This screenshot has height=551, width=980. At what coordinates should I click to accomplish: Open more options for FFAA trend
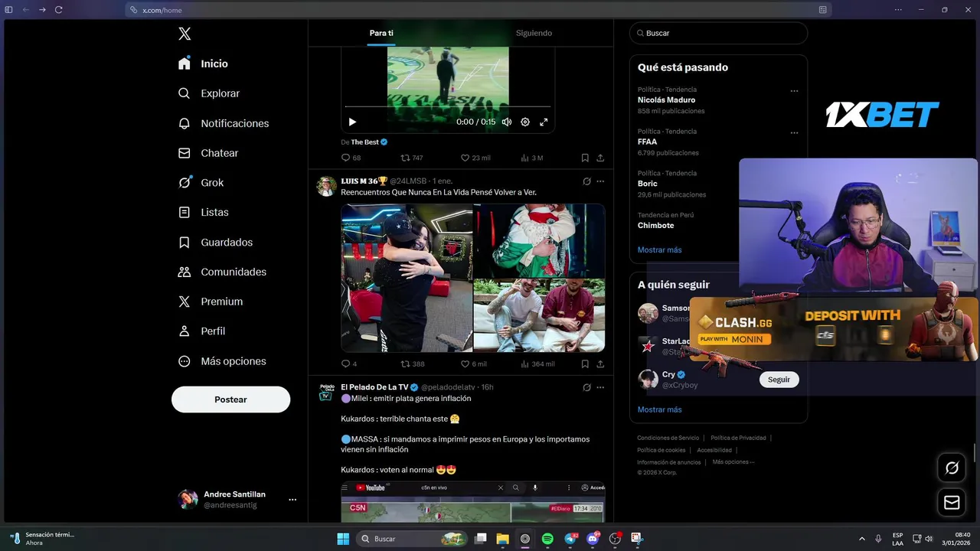tap(794, 133)
